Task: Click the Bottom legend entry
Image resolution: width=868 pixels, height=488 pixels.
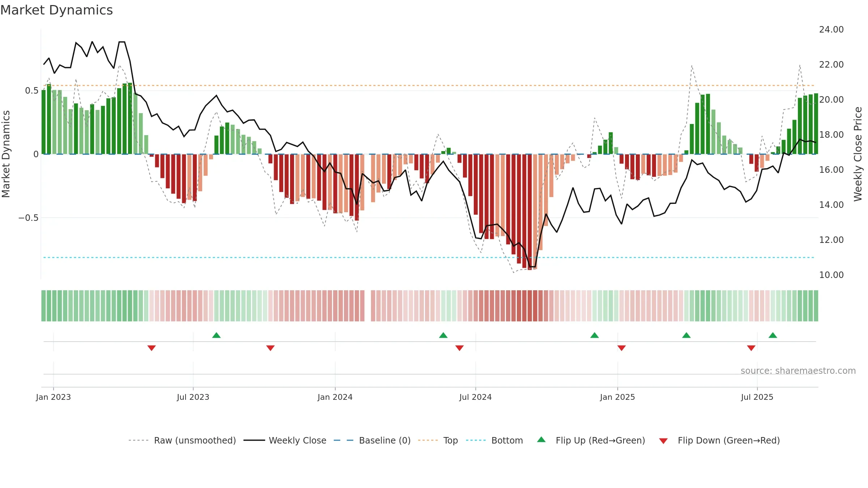Action: (x=494, y=440)
